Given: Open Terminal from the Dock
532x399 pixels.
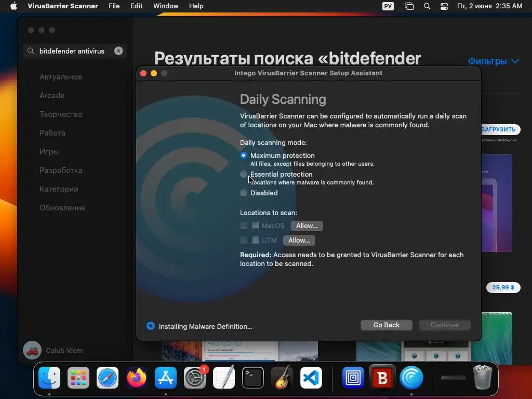Looking at the screenshot, I should click(x=253, y=378).
